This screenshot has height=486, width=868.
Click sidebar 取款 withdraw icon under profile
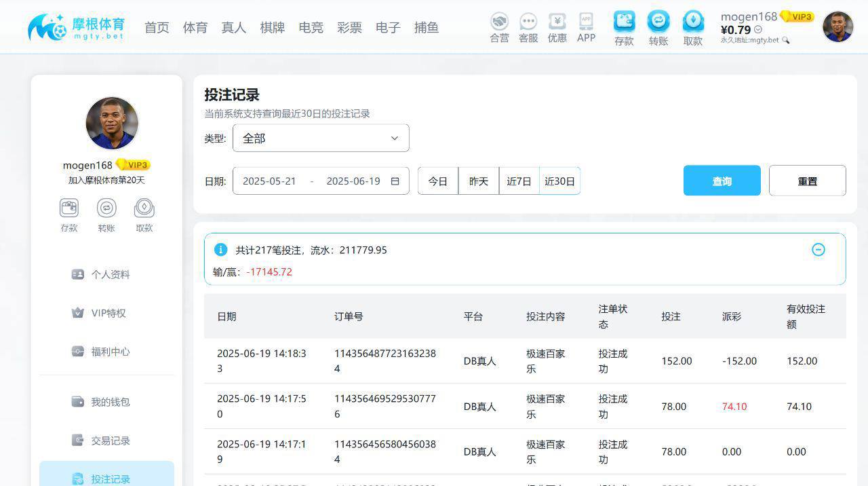click(x=144, y=208)
